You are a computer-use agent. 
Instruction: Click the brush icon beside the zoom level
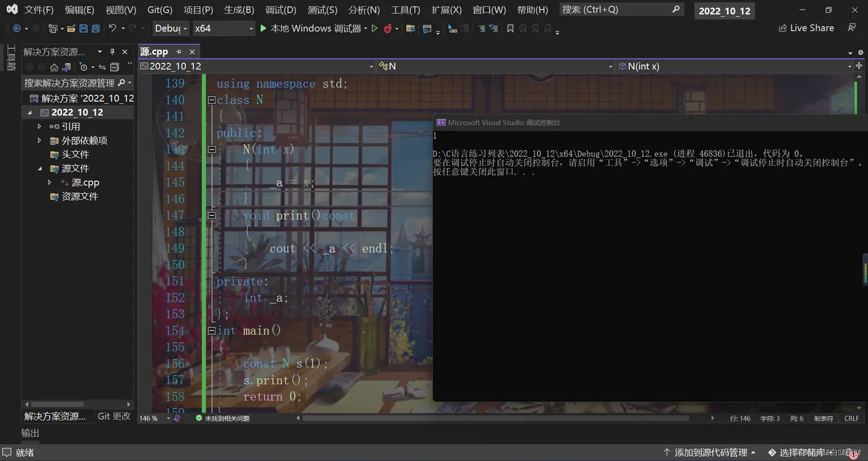coord(177,418)
